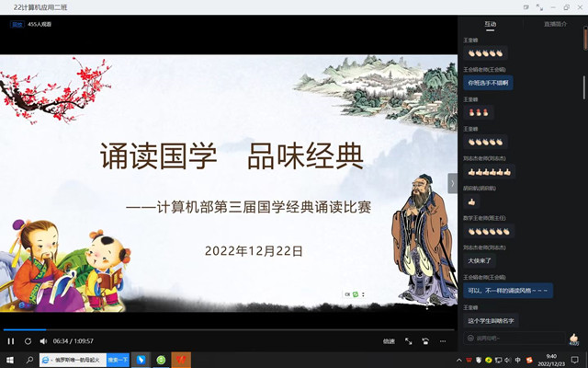This screenshot has height=368, width=588.
Task: Collapse the chat panel with side arrow
Action: 452,183
